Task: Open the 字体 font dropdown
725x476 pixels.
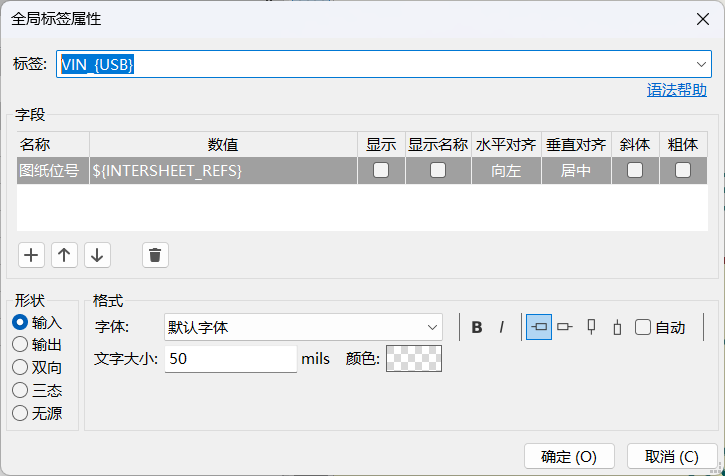Action: pyautogui.click(x=433, y=327)
